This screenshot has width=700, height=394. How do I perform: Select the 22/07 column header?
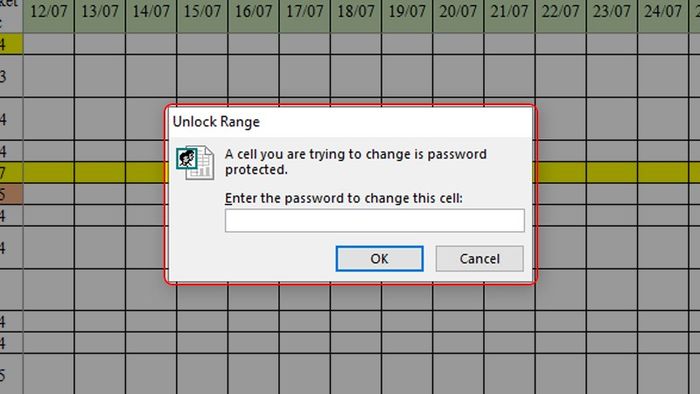point(560,13)
